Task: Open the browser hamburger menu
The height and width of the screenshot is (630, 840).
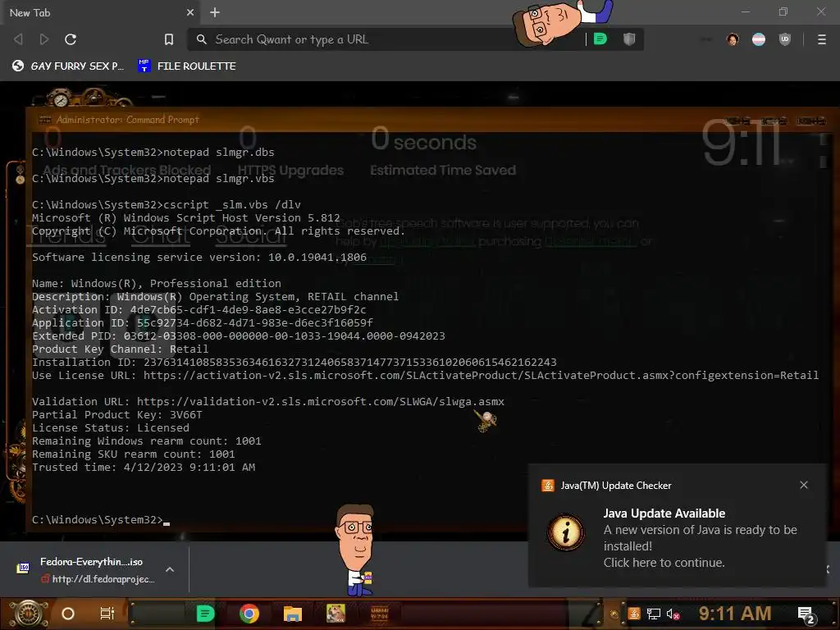Action: point(822,39)
